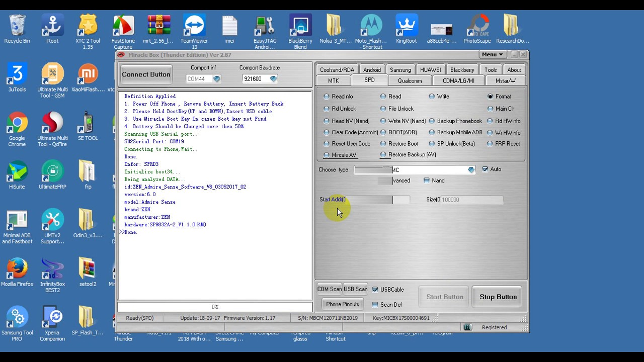Screen dimensions: 644x362
Task: Open TeamViewer 13 desktop shortcut
Action: [194, 31]
